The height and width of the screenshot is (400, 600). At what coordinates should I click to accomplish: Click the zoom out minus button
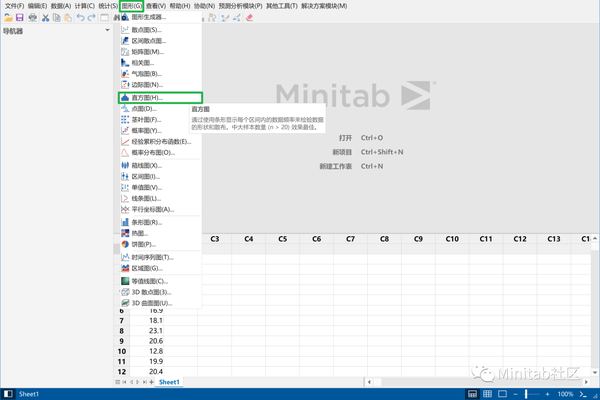click(x=515, y=394)
